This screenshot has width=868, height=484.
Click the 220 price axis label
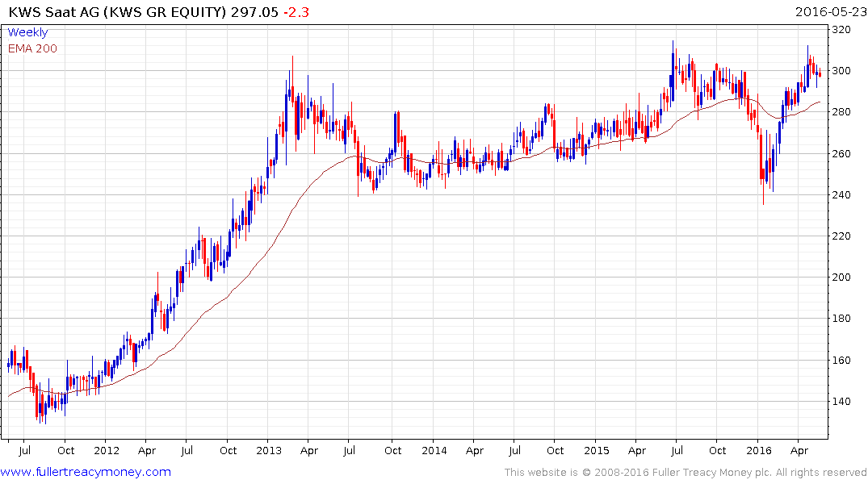point(841,236)
